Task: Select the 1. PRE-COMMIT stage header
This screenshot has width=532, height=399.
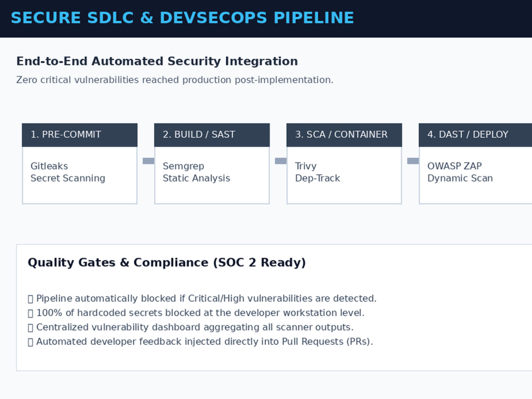Action: [x=80, y=135]
